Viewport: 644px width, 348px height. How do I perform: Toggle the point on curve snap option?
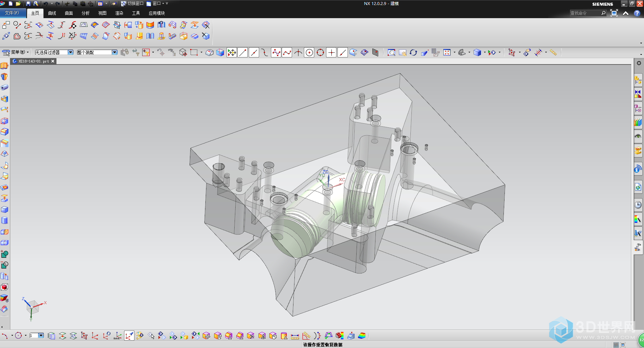[x=343, y=52]
